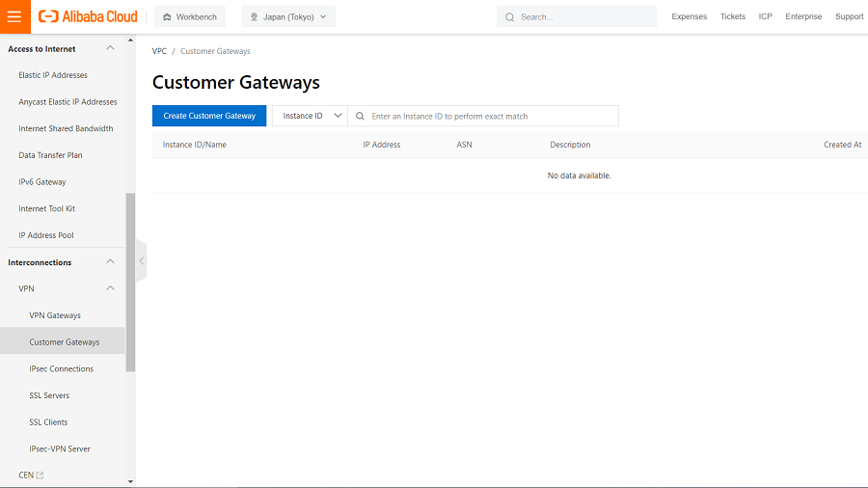Open IPv6 Gateway page

(x=42, y=182)
